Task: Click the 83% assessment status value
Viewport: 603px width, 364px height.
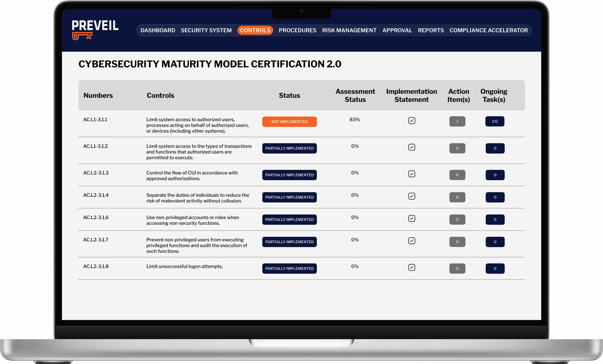Action: coord(354,120)
